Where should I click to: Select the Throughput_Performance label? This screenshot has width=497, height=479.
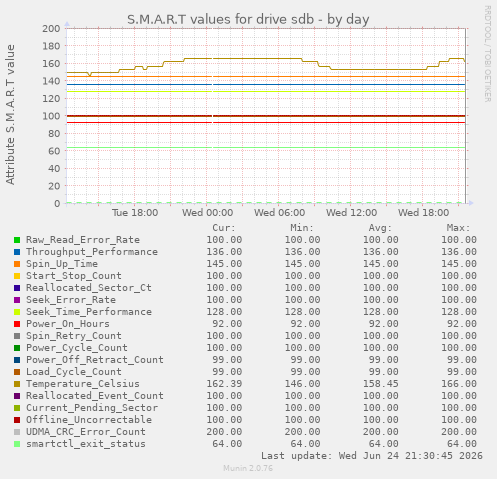coord(92,252)
